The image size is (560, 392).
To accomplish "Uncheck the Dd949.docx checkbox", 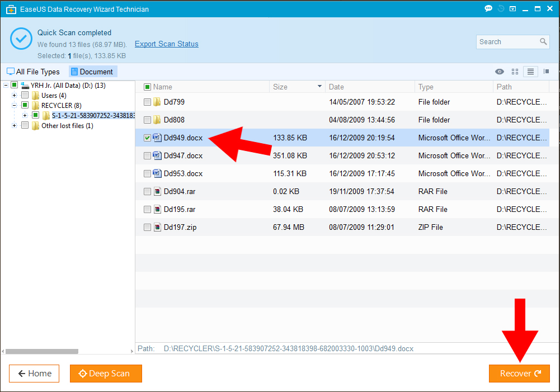I will 147,138.
